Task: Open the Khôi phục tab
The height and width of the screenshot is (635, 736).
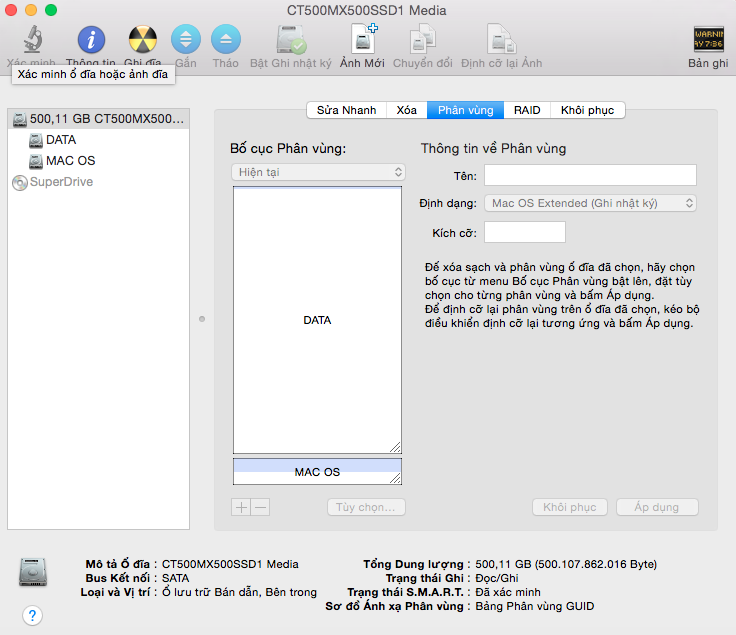Action: point(587,110)
